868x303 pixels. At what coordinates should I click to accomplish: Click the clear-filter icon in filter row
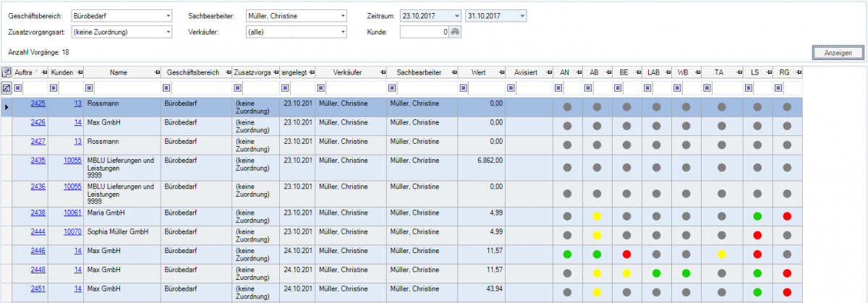coord(7,88)
